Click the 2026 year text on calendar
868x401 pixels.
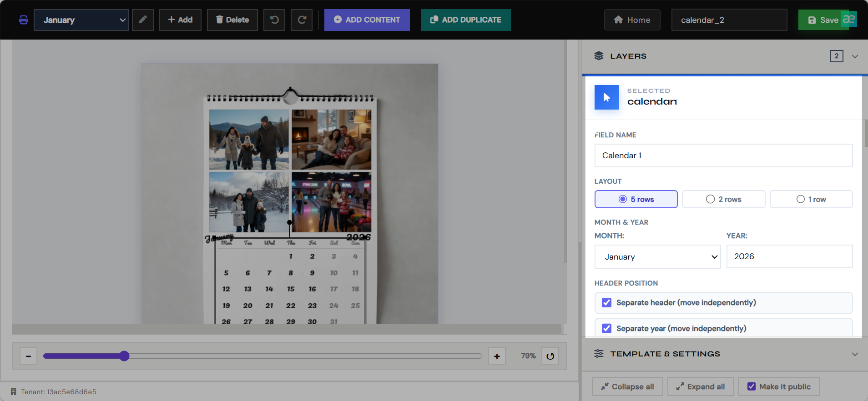(x=358, y=237)
